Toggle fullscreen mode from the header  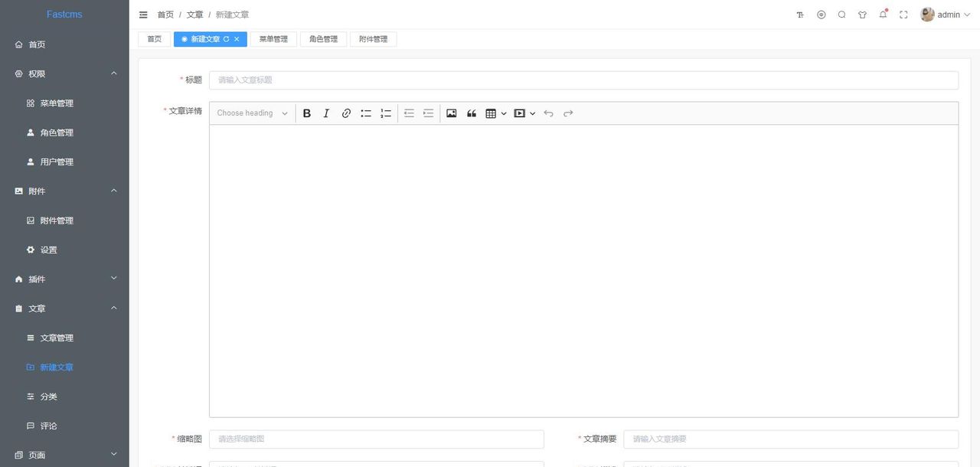(x=903, y=14)
